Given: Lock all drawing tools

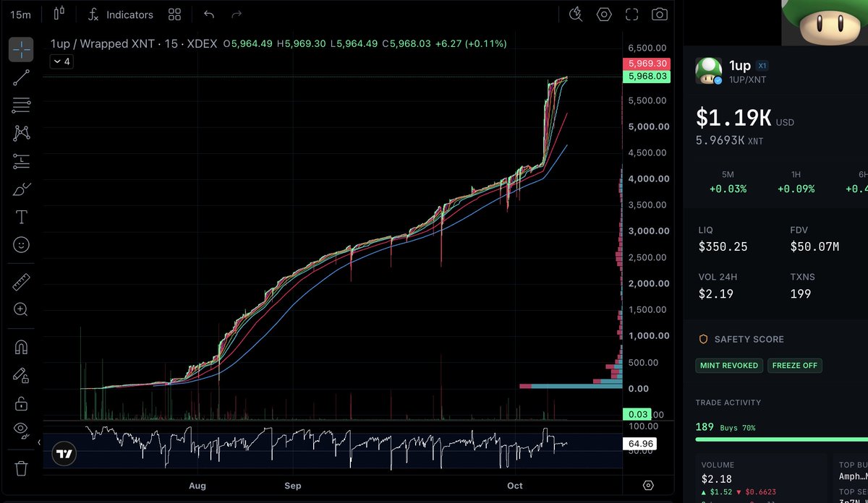Looking at the screenshot, I should click(x=21, y=403).
